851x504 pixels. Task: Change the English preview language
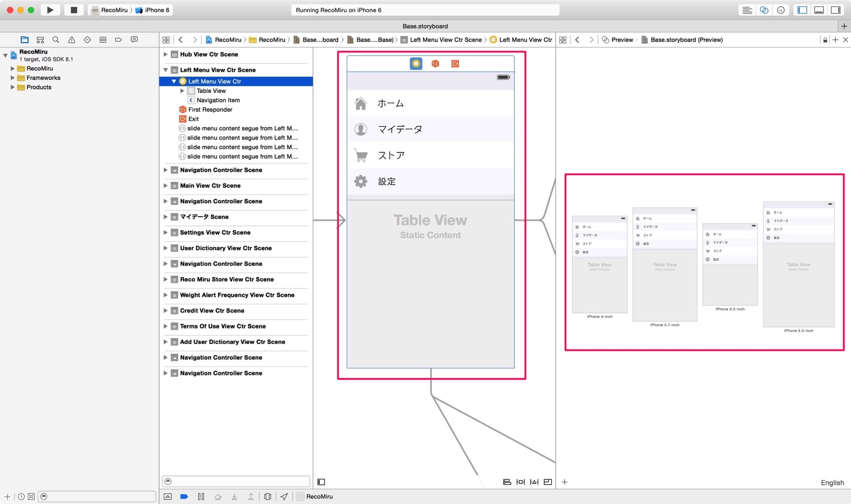(x=832, y=482)
